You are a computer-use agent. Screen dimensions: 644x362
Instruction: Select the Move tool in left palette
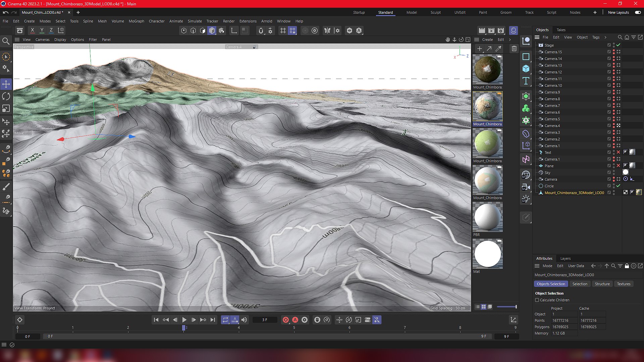pos(6,84)
